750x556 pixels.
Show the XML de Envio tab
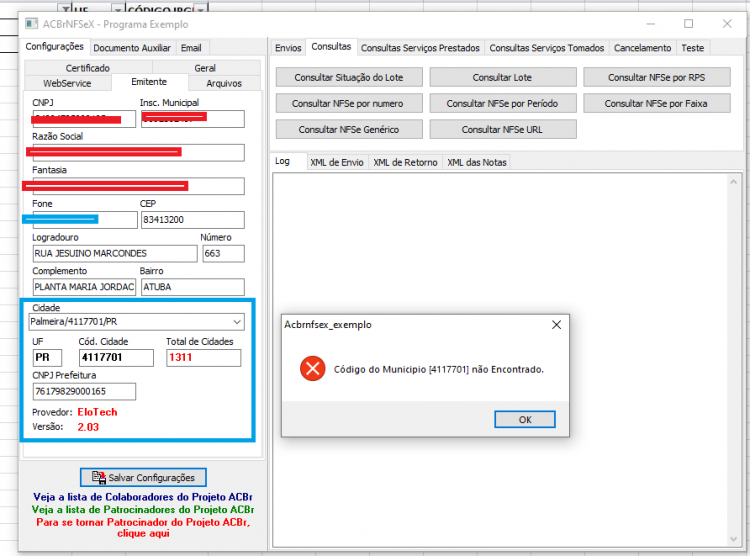[x=337, y=162]
